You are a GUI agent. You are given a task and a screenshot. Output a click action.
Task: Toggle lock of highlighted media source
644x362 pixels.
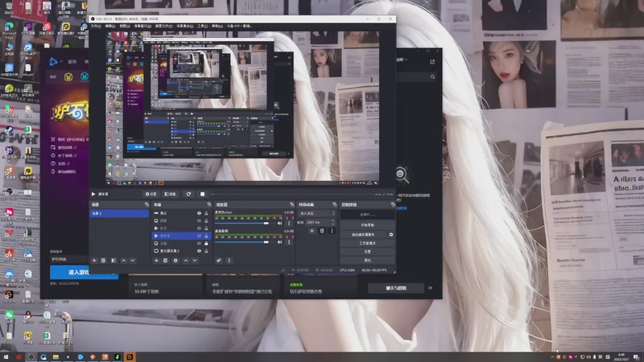click(206, 236)
